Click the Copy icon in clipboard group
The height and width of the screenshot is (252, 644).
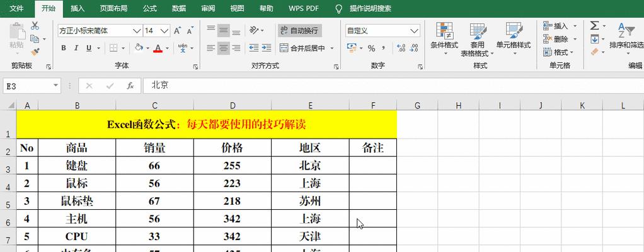point(35,39)
